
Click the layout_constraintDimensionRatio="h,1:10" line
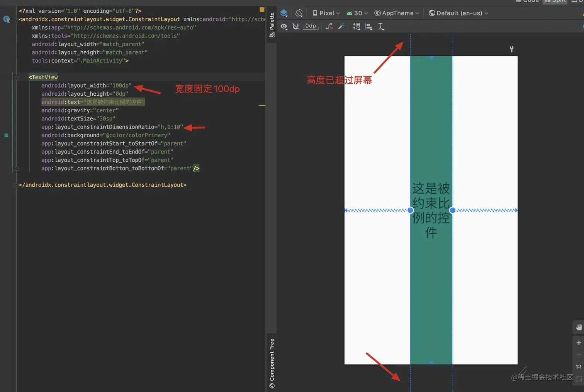[112, 127]
